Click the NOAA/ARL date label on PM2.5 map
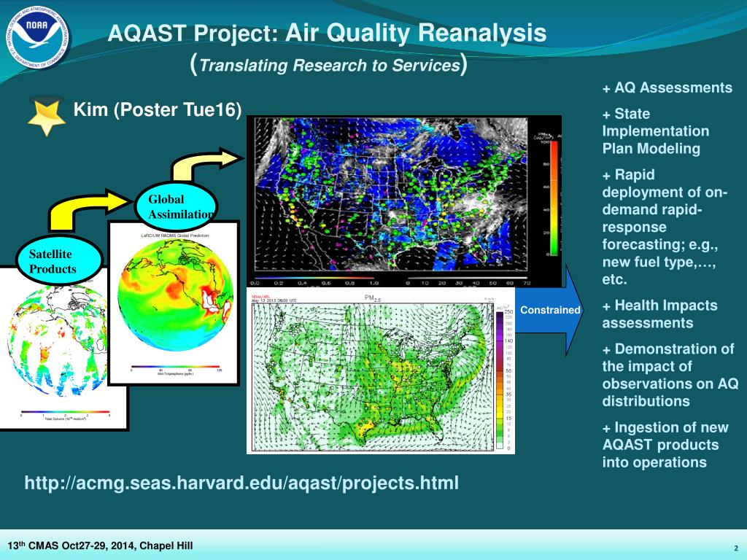This screenshot has height=560, width=747. 274,298
